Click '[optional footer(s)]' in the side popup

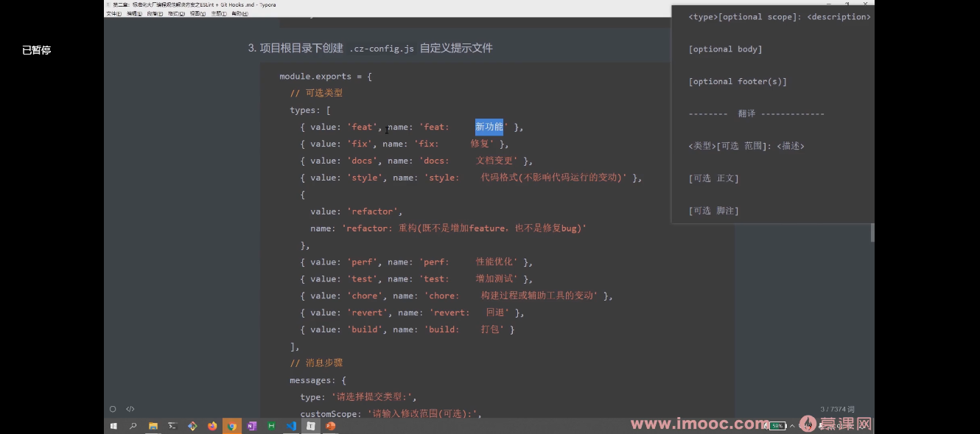click(x=738, y=82)
